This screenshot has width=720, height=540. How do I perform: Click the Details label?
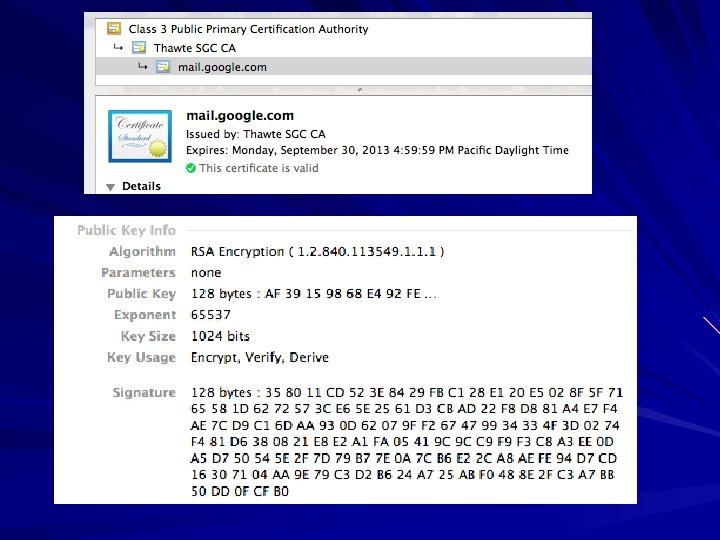point(141,186)
